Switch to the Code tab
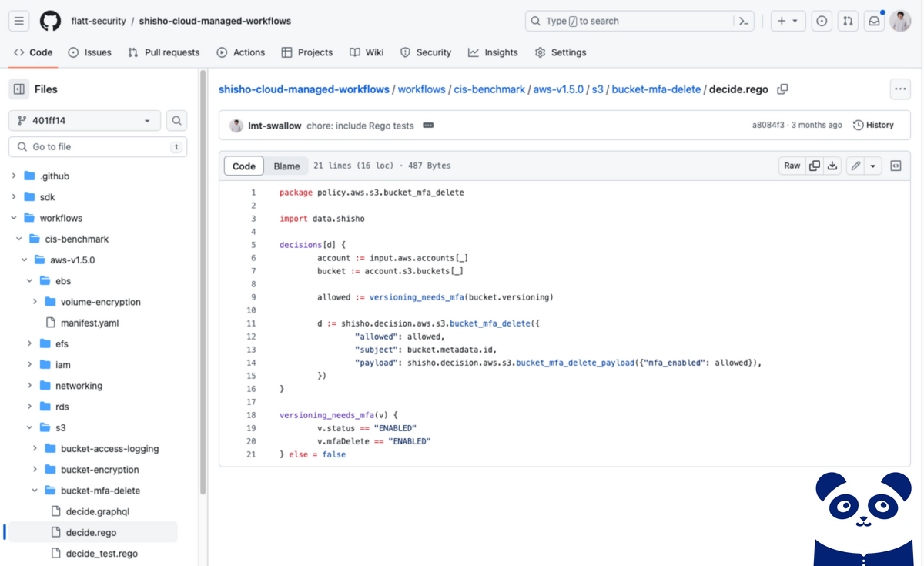Screen dimensions: 924x566 coord(33,52)
